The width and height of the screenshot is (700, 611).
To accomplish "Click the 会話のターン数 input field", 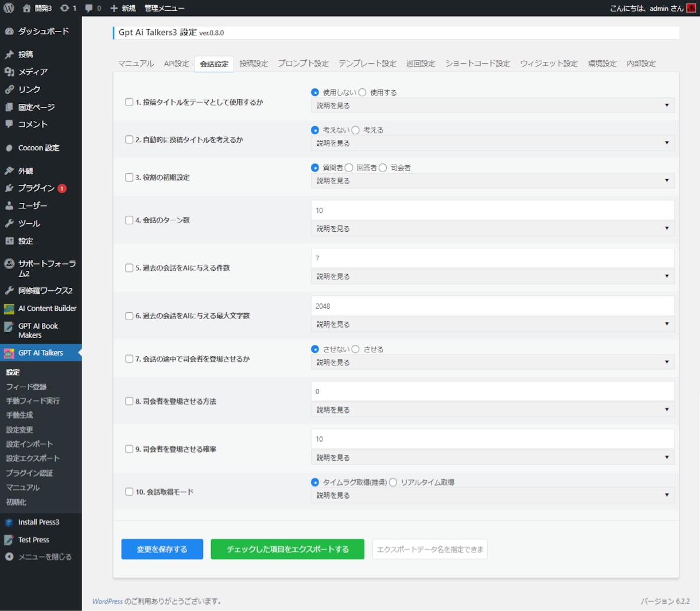I will coord(492,210).
